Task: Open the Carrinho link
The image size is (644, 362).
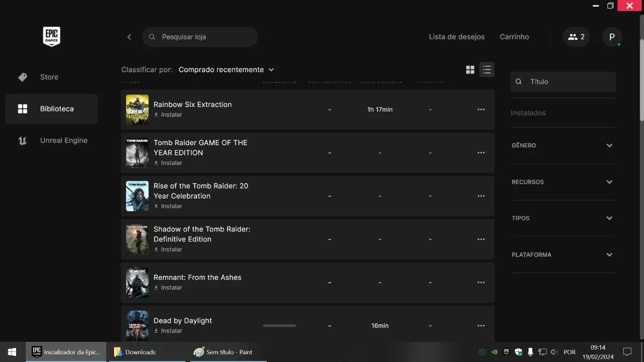Action: [514, 37]
